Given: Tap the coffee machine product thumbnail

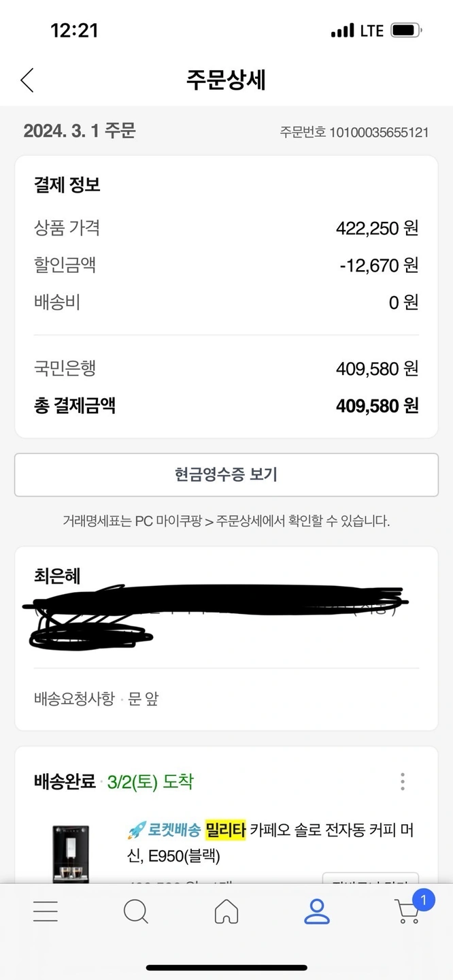Looking at the screenshot, I should [x=71, y=854].
